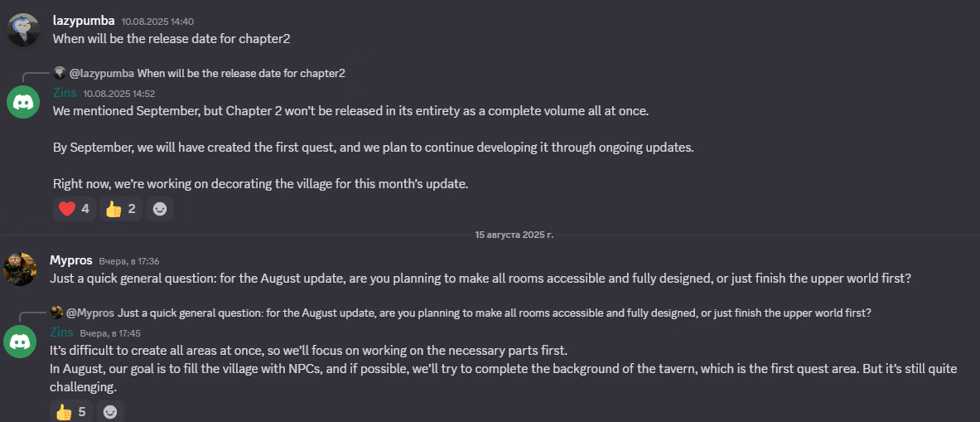Viewport: 980px width, 422px height.
Task: Toggle the thumbs-up reaction with 2 votes
Action: (121, 209)
